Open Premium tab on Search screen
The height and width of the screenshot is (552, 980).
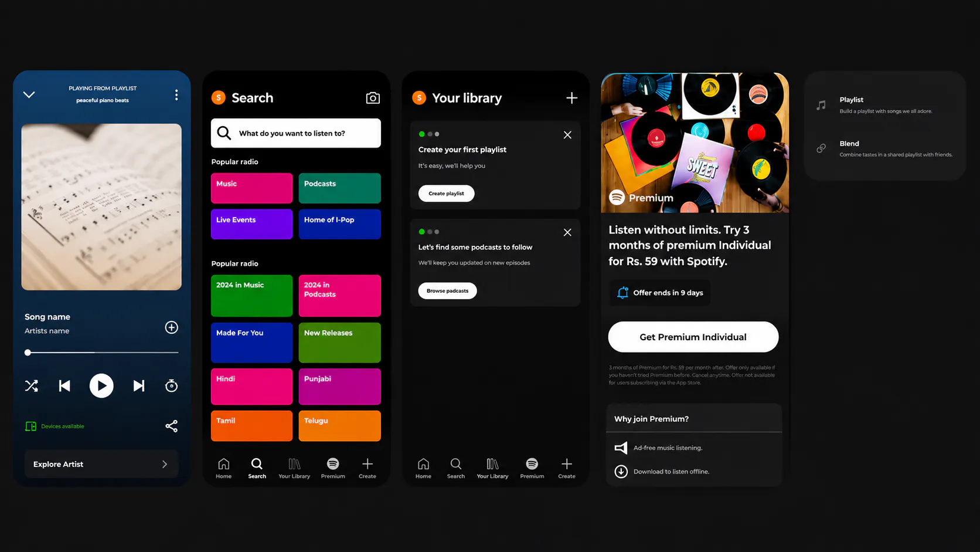333,468
